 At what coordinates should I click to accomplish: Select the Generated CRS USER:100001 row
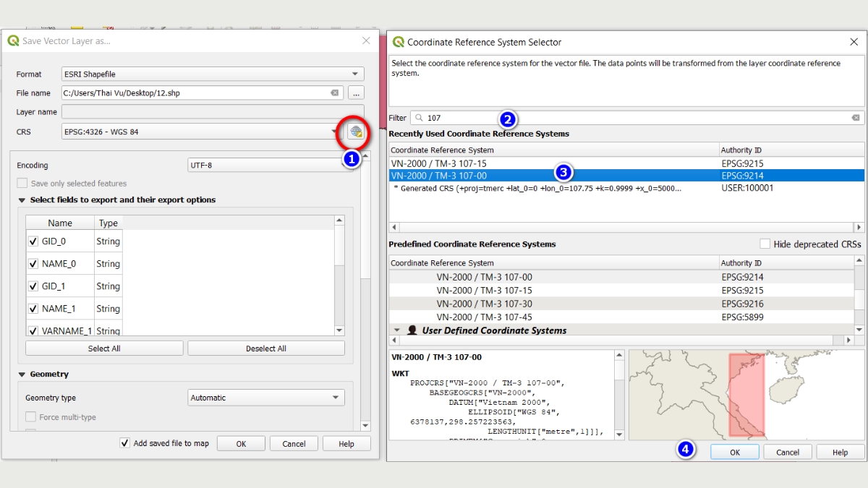(626, 188)
